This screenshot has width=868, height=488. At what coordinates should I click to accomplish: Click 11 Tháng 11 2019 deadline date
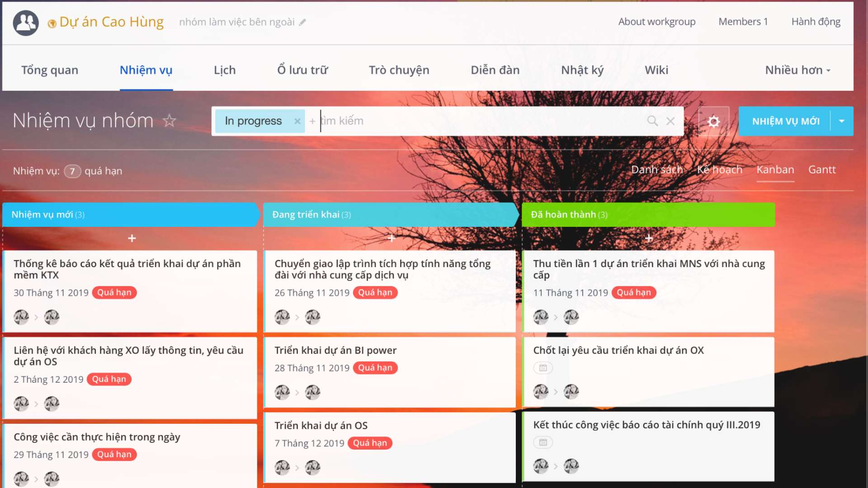(571, 293)
